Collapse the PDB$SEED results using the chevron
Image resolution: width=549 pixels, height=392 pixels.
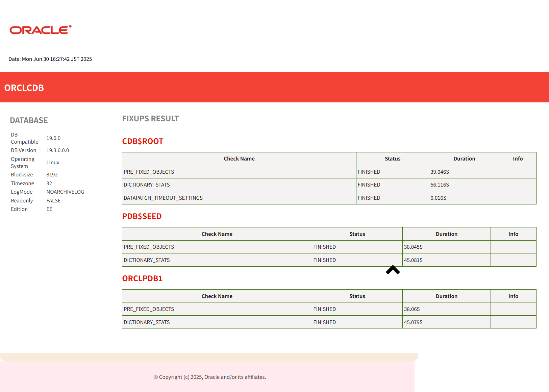coord(392,270)
